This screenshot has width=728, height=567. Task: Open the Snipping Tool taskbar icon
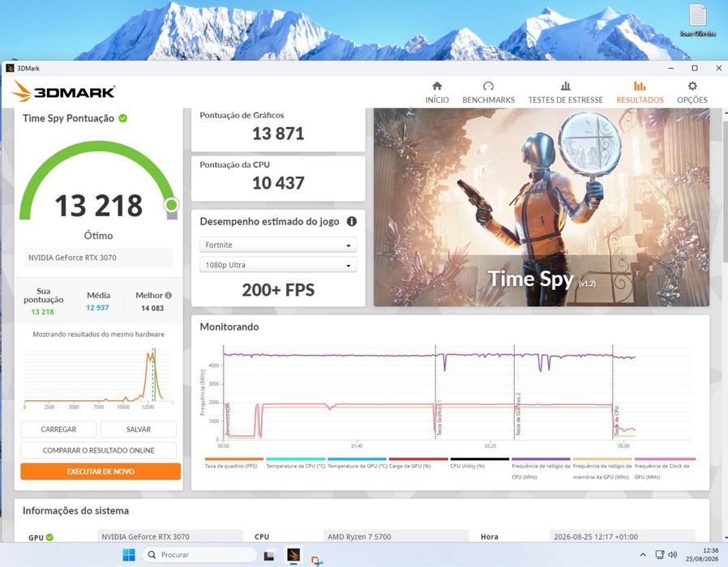(x=317, y=560)
